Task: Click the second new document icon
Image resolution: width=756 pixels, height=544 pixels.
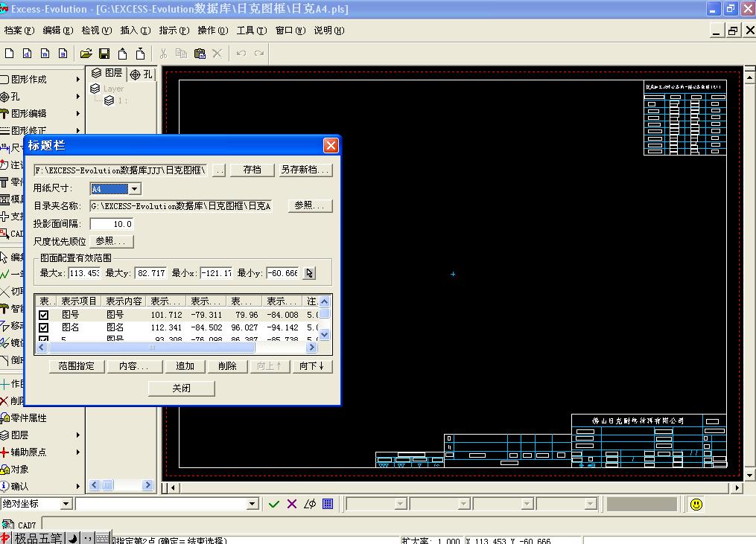Action: [27, 54]
